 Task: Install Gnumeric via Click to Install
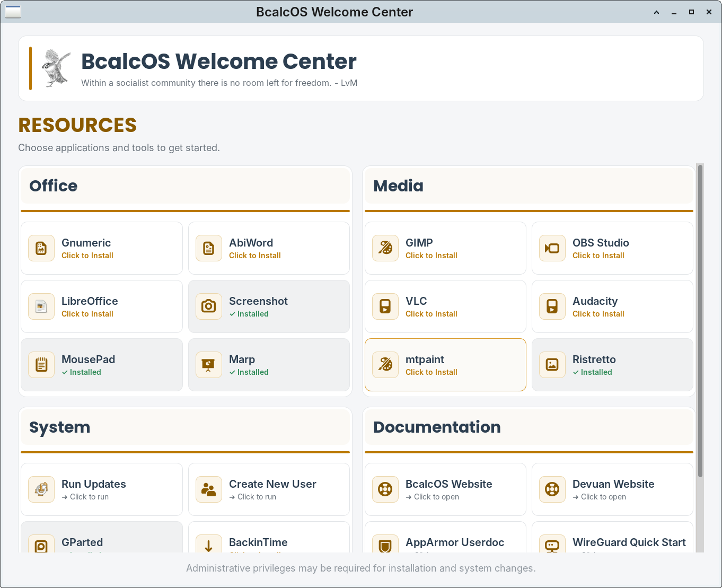click(x=87, y=256)
